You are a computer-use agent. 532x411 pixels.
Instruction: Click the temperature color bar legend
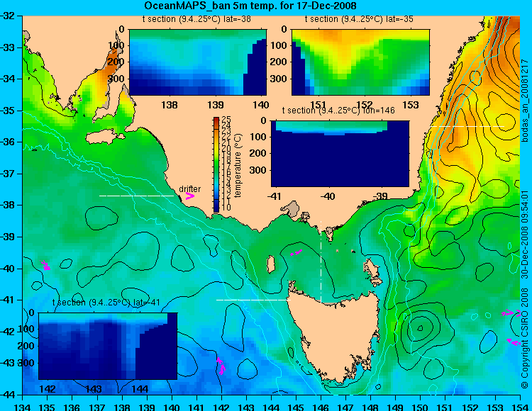click(x=216, y=164)
